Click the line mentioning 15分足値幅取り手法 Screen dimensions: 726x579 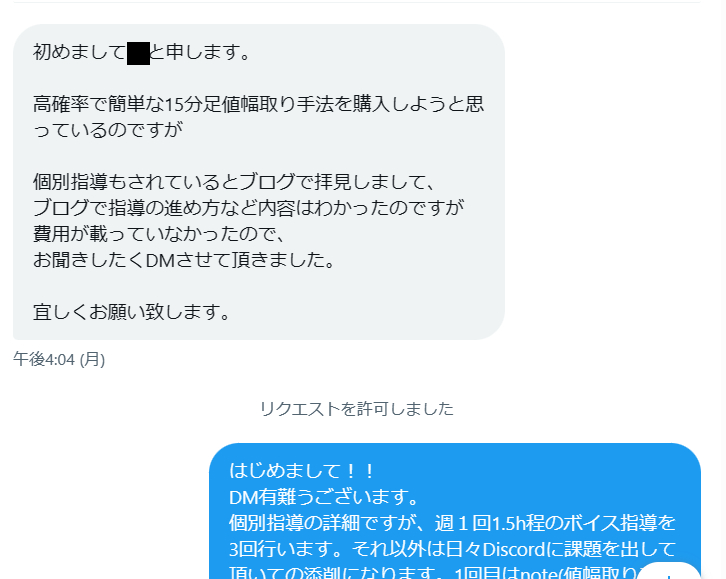[258, 104]
